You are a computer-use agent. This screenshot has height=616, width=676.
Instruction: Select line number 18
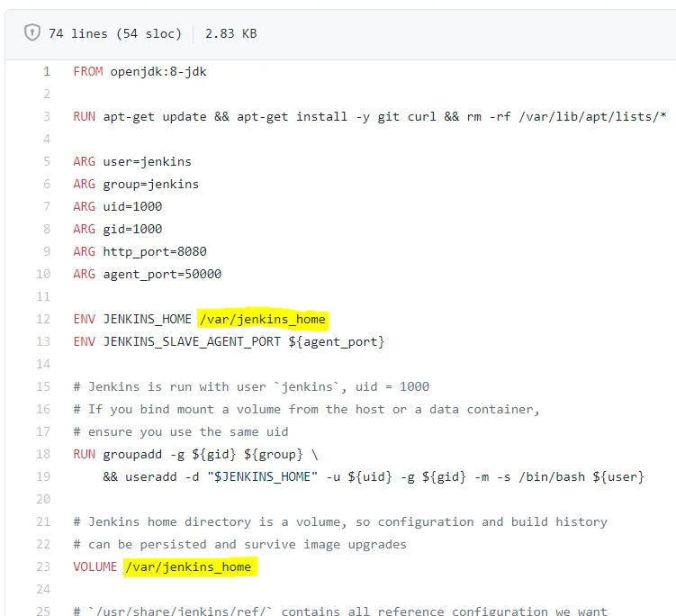[43, 454]
